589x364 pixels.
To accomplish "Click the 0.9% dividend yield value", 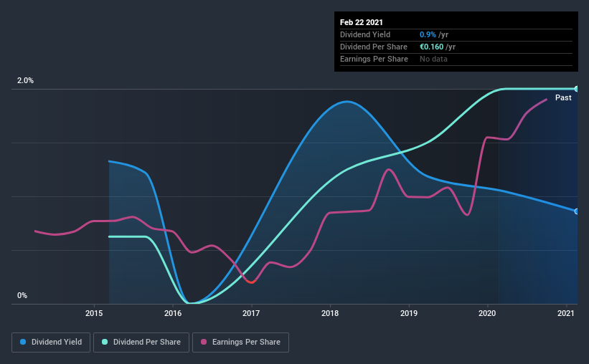I will pyautogui.click(x=428, y=34).
